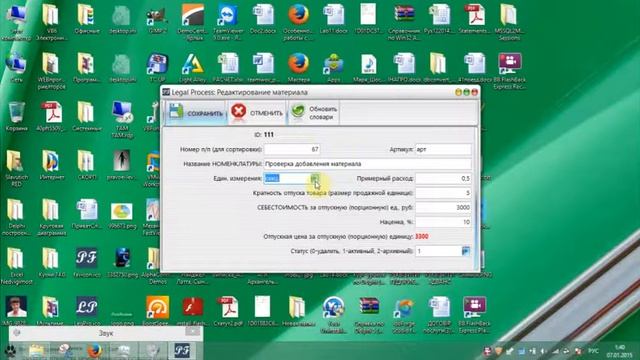Viewport: 640px width, 360px height.
Task: Focus the Номер п/п (для сортировки) field
Action: pos(292,149)
